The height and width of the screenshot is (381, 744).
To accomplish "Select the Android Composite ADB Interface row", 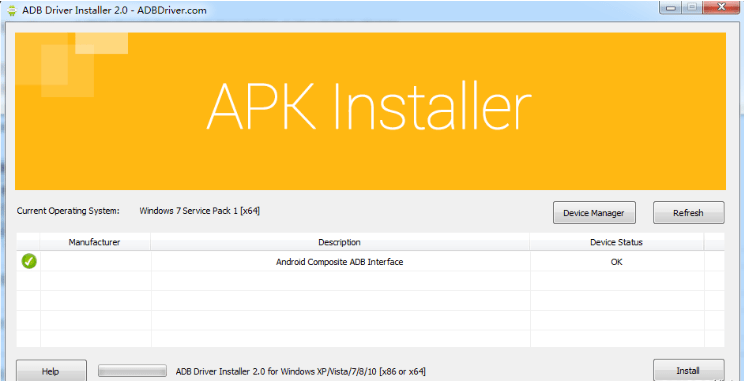I will coord(370,261).
